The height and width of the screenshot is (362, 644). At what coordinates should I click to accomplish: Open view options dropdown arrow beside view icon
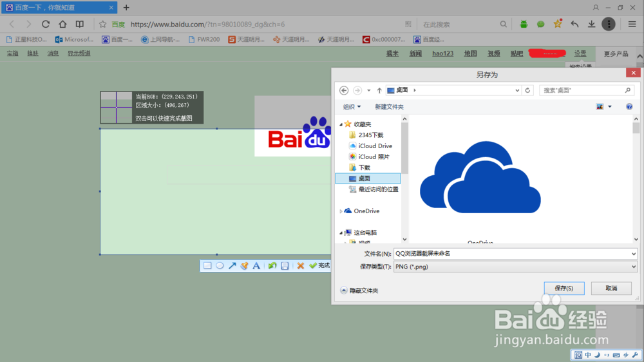(610, 107)
